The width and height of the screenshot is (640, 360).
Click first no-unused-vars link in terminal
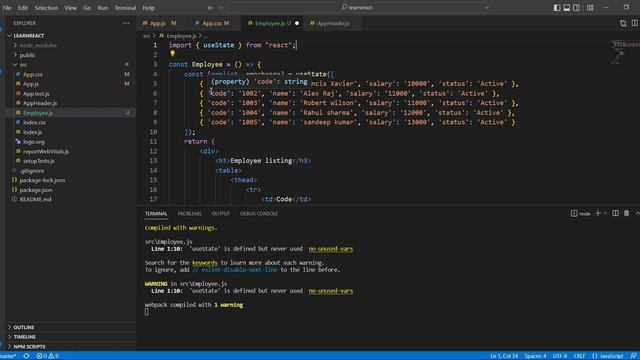[331, 249]
